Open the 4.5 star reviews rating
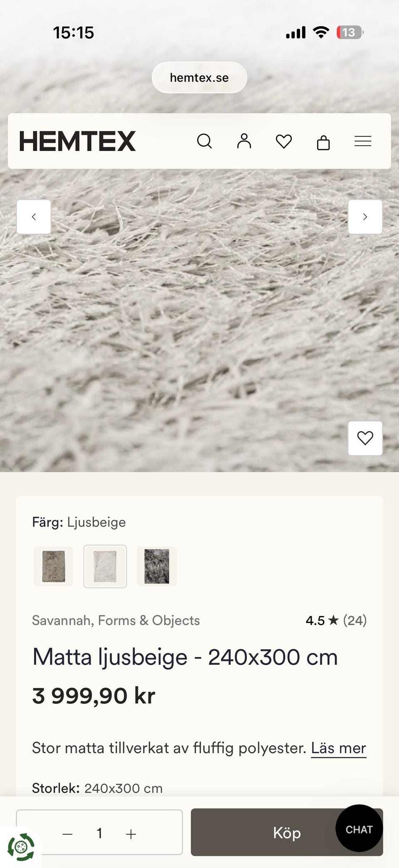The width and height of the screenshot is (399, 868). click(x=336, y=621)
